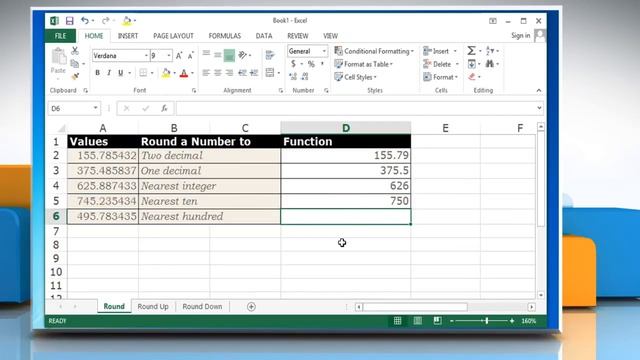Image resolution: width=640 pixels, height=360 pixels.
Task: Switch to the FORMULAS tab
Action: (x=224, y=36)
